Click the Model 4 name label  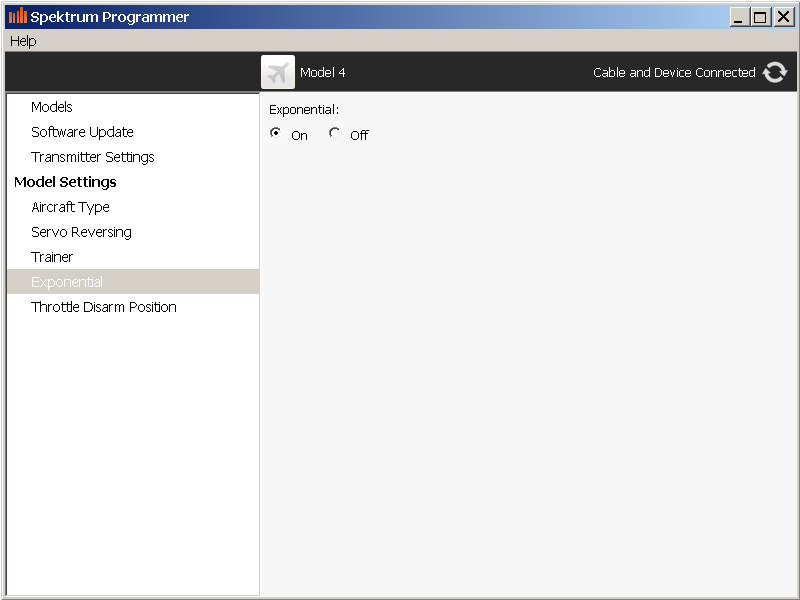click(x=323, y=72)
